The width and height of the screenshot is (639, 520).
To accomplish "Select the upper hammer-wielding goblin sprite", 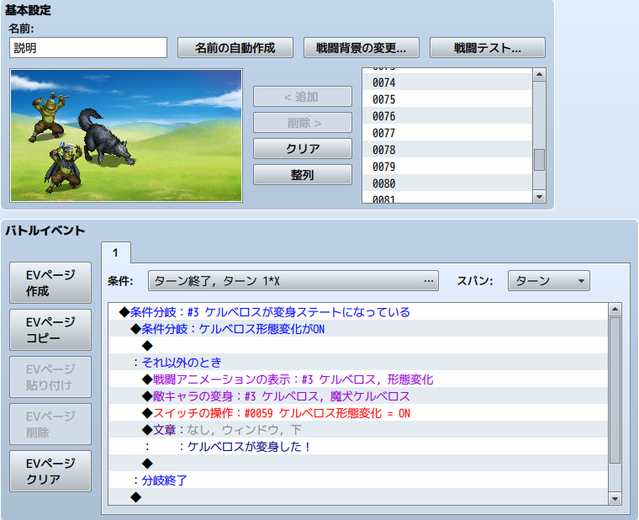I will click(x=49, y=117).
